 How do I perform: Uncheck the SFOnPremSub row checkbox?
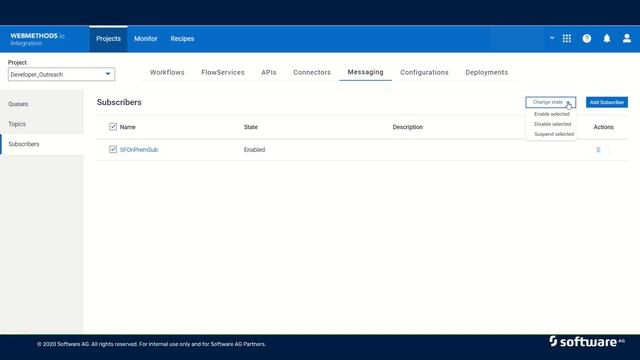(113, 149)
